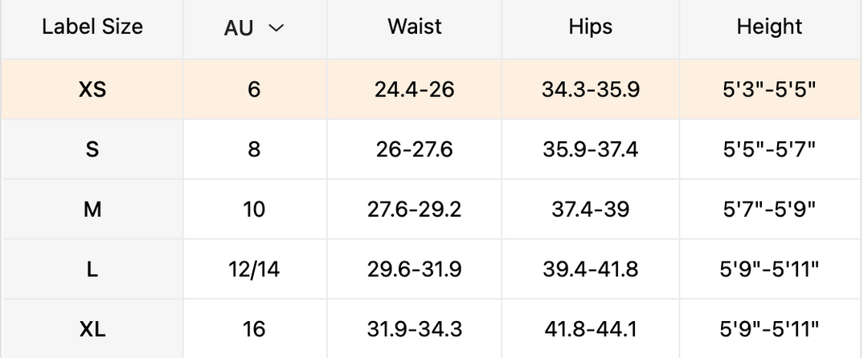The height and width of the screenshot is (358, 868).
Task: Click AU size 6 cell
Action: click(x=254, y=89)
